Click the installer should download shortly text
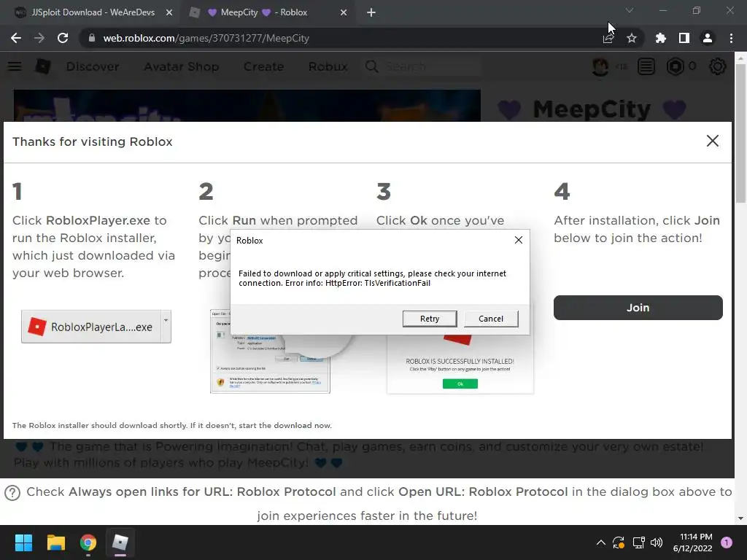 coord(172,425)
